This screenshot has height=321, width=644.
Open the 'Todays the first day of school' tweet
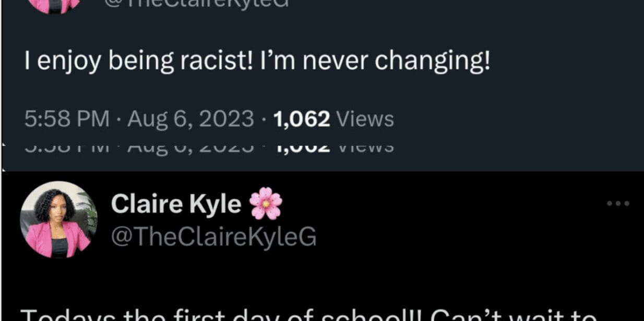309,315
